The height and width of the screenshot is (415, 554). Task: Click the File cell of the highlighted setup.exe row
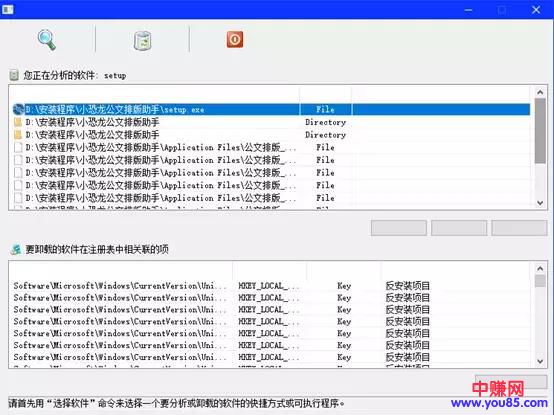[x=325, y=109]
